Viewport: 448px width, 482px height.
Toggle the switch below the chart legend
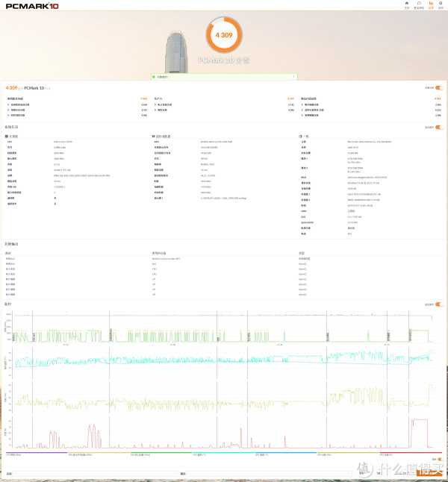click(440, 460)
